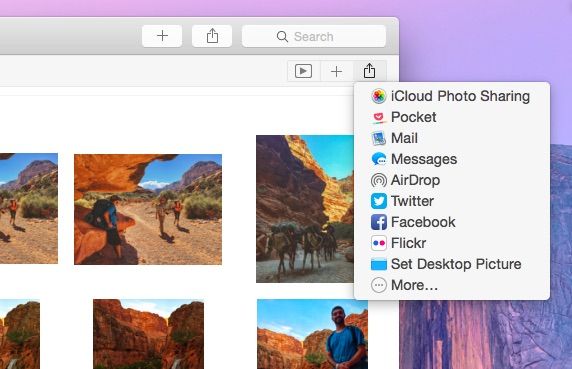This screenshot has height=369, width=572.
Task: Choose iCloud Photo Sharing option
Action: pos(452,96)
